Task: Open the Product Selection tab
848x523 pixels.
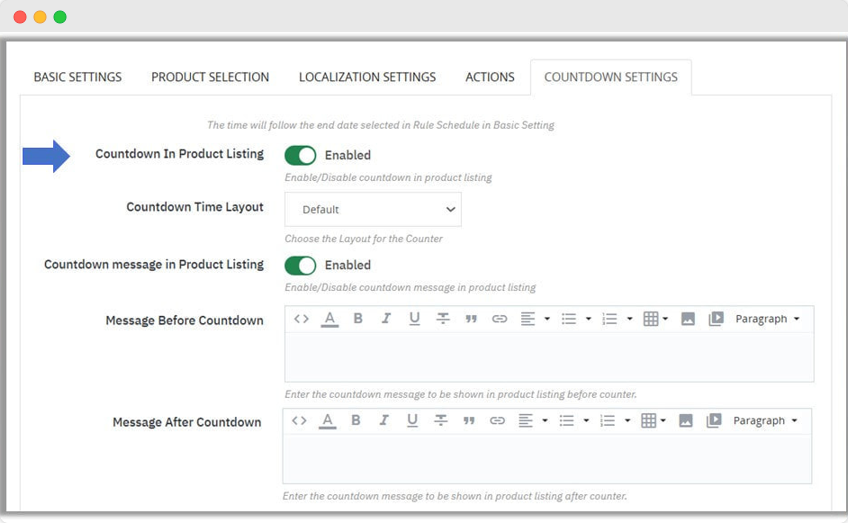Action: (x=210, y=77)
